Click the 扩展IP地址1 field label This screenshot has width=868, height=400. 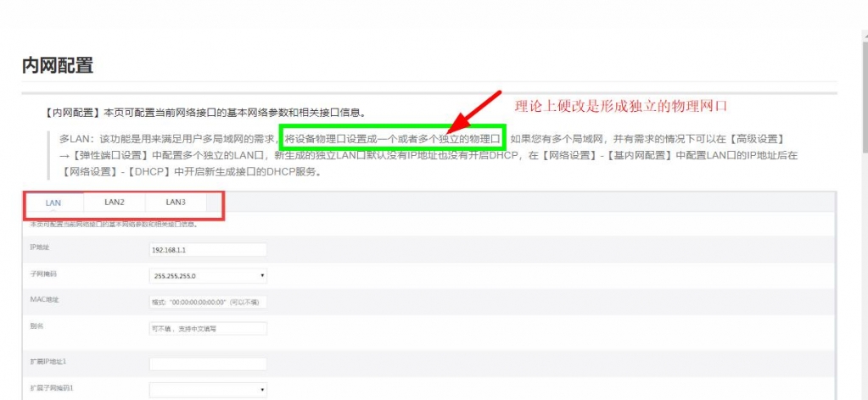pyautogui.click(x=48, y=362)
